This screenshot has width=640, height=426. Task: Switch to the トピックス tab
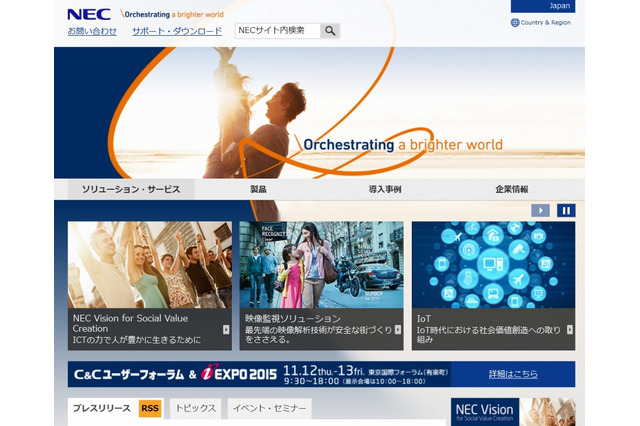(x=196, y=408)
